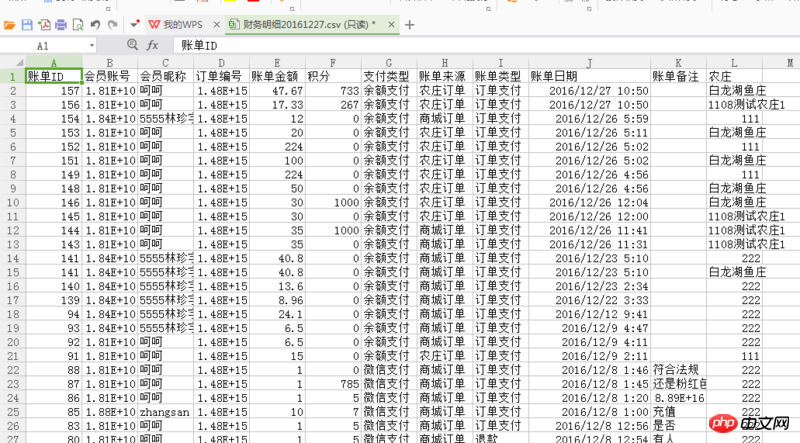The height and width of the screenshot is (443, 800).
Task: Select column G header
Action: [x=387, y=63]
